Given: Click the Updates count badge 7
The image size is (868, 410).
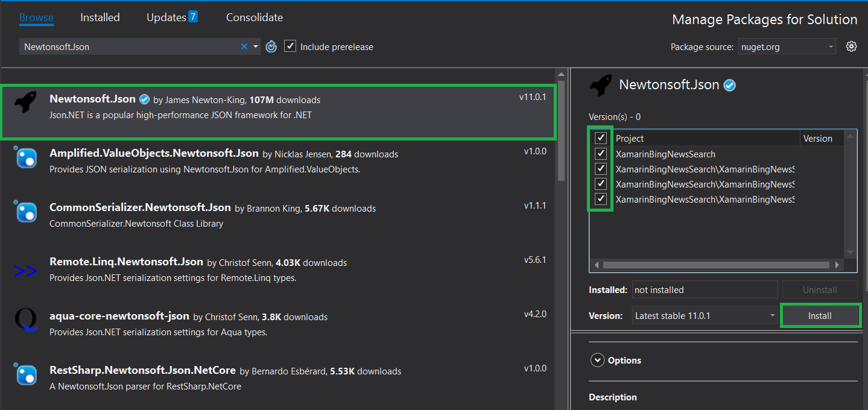Looking at the screenshot, I should coord(193,16).
